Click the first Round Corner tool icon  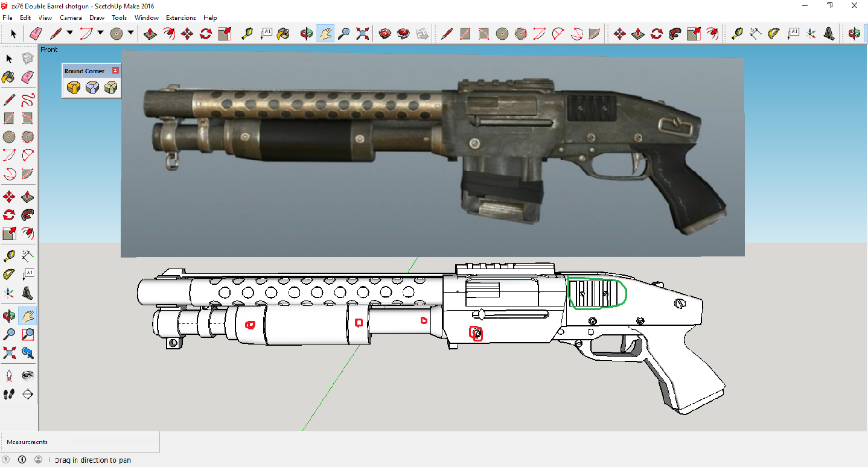pyautogui.click(x=73, y=88)
